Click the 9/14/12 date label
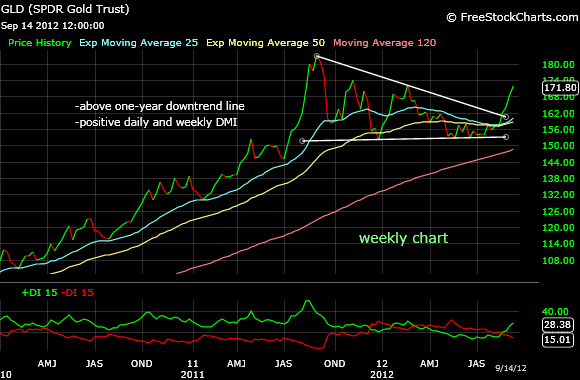 [510, 368]
